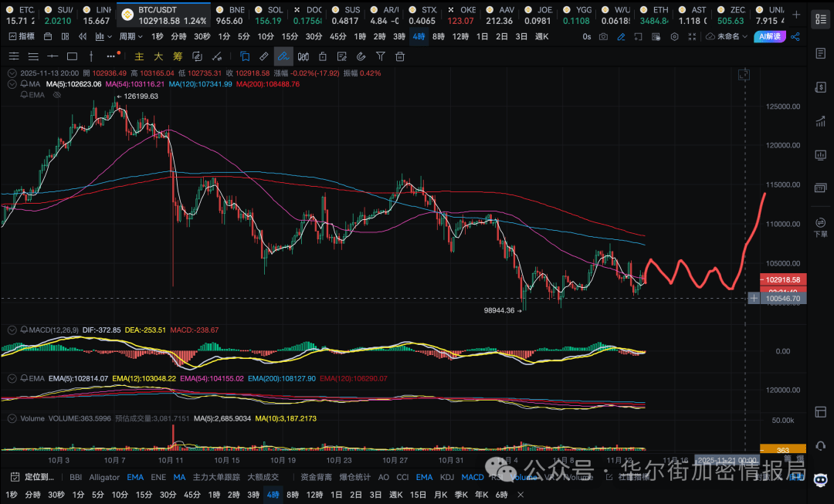Image resolution: width=834 pixels, height=504 pixels.
Task: Open the headset support icon
Action: pyautogui.click(x=820, y=446)
